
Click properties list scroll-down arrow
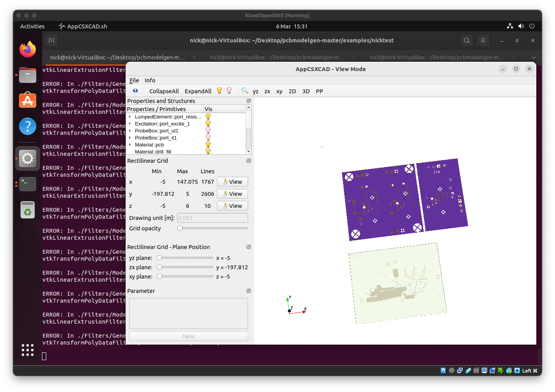tap(249, 152)
